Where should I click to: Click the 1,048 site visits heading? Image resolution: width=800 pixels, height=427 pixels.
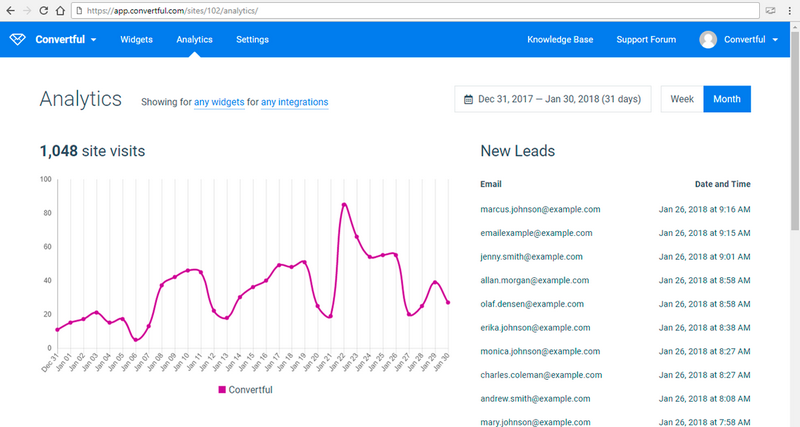[92, 151]
